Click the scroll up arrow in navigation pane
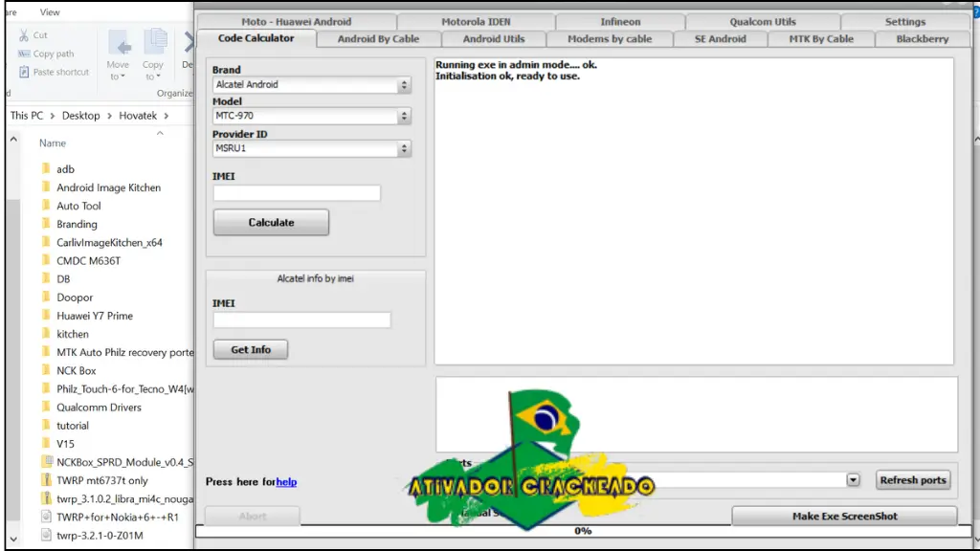 coord(13,140)
